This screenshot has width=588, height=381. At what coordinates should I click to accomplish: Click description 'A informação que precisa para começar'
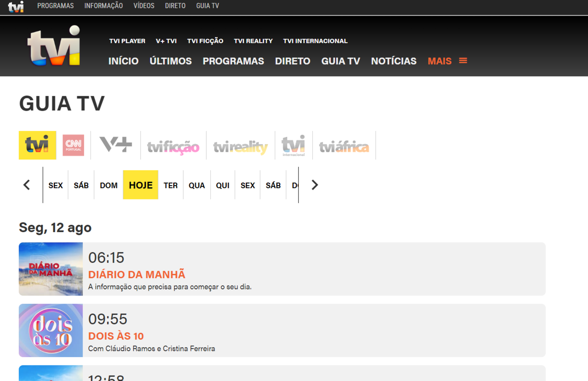pos(170,287)
